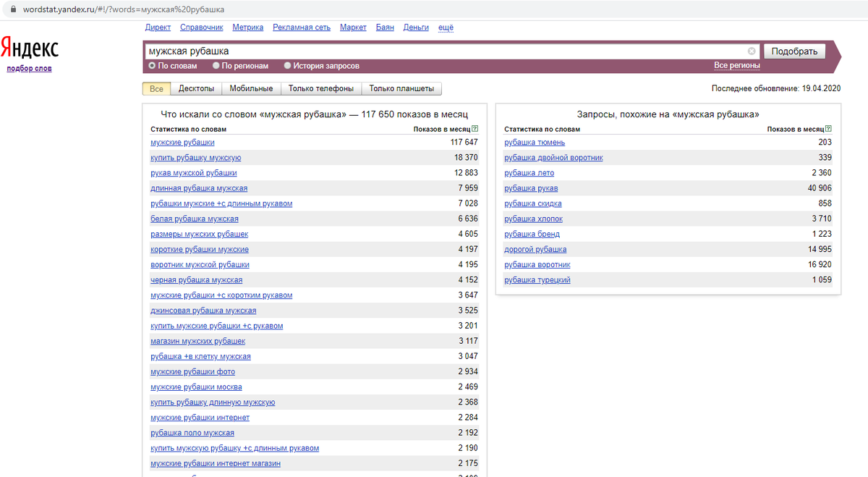Open купить рубашку мужскую query link
Image resolution: width=868 pixels, height=477 pixels.
pyautogui.click(x=196, y=157)
